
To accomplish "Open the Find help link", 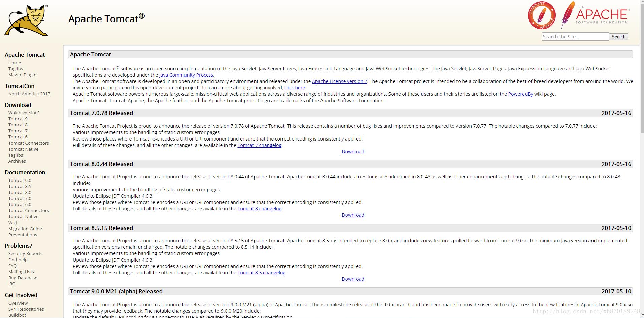I will click(x=18, y=260).
